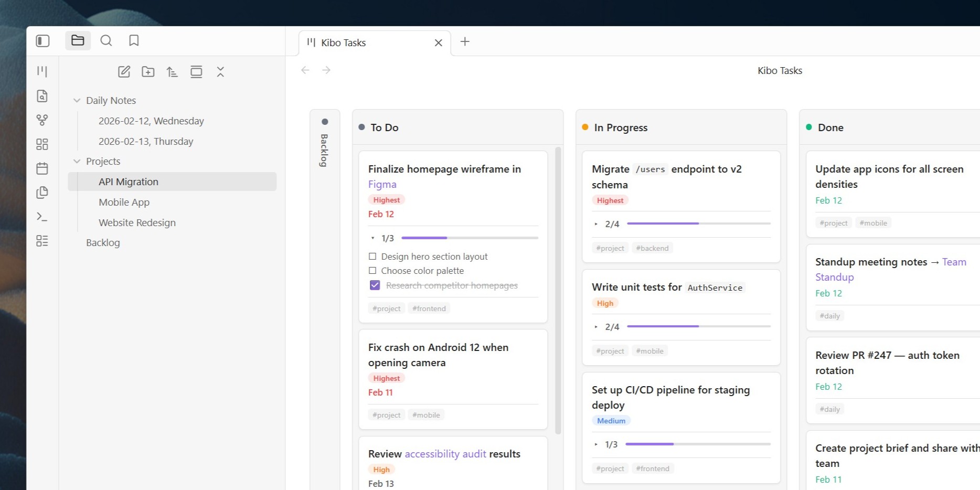Collapse the Projects section
This screenshot has height=490, width=980.
pyautogui.click(x=77, y=161)
